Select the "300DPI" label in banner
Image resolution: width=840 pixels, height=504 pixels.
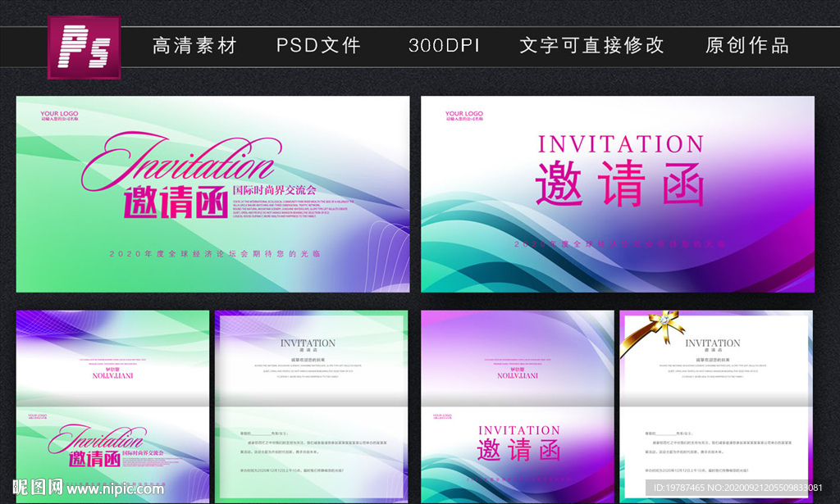(444, 45)
